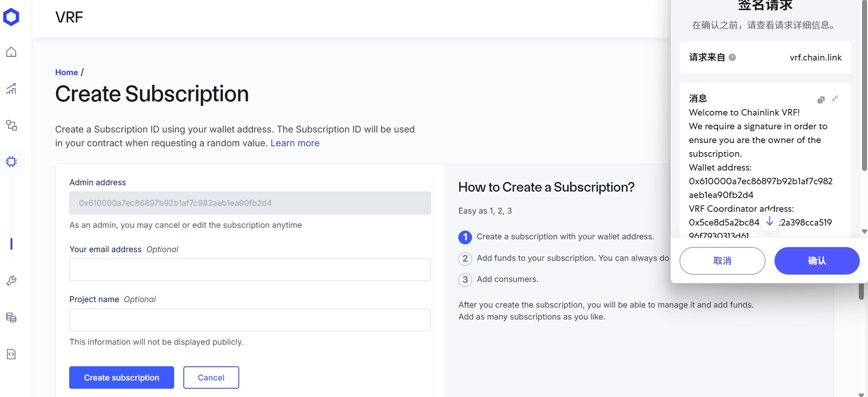The height and width of the screenshot is (397, 868).
Task: Click the 'Welcome to Chainlink VRF!' message
Action: (x=744, y=112)
